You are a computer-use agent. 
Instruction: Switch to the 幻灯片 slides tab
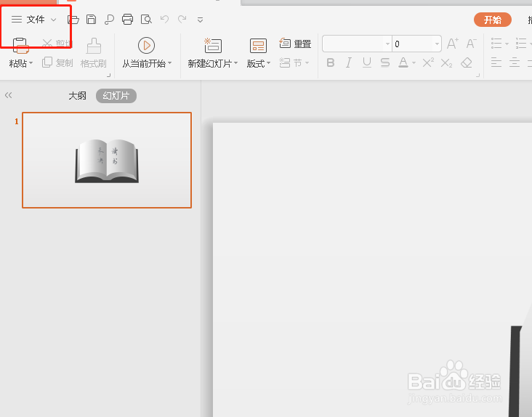[116, 96]
